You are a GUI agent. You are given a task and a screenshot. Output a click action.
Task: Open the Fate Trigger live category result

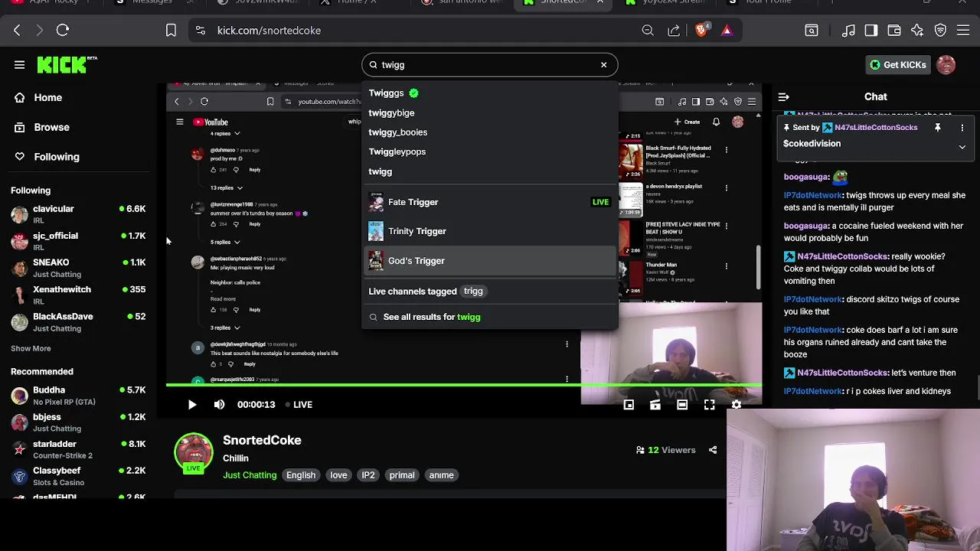(490, 202)
